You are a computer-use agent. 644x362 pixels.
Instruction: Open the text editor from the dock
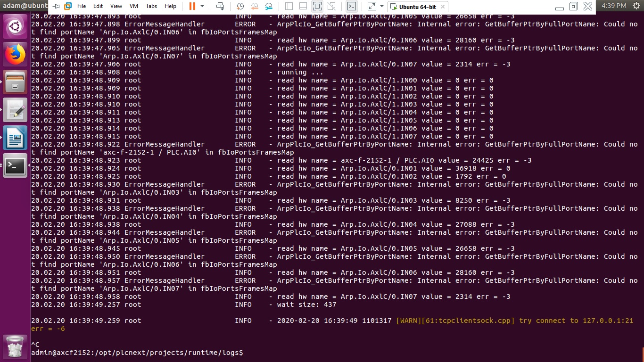point(16,110)
